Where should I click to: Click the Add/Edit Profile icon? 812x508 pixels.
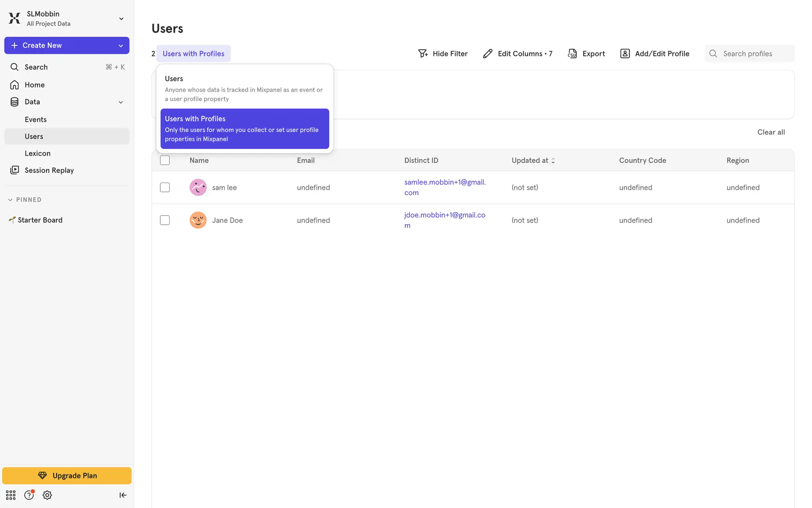625,53
